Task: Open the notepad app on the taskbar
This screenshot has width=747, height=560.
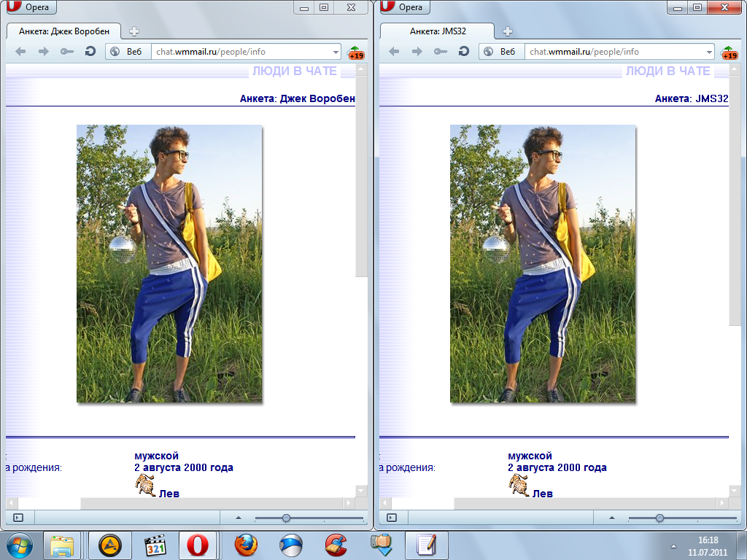Action: [x=426, y=545]
